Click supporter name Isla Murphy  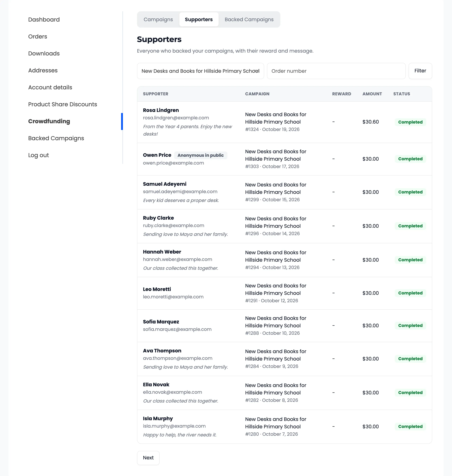coord(158,419)
